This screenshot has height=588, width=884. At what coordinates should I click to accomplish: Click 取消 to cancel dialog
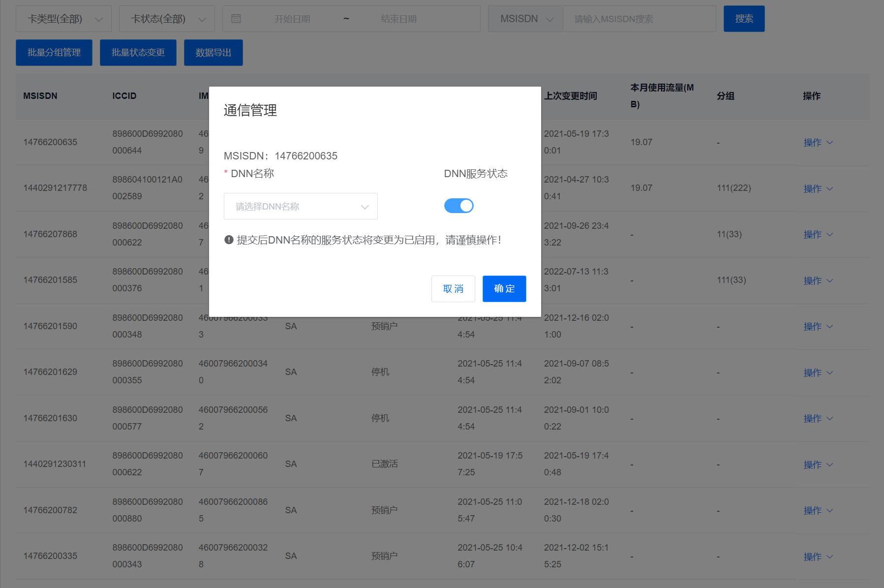click(453, 289)
